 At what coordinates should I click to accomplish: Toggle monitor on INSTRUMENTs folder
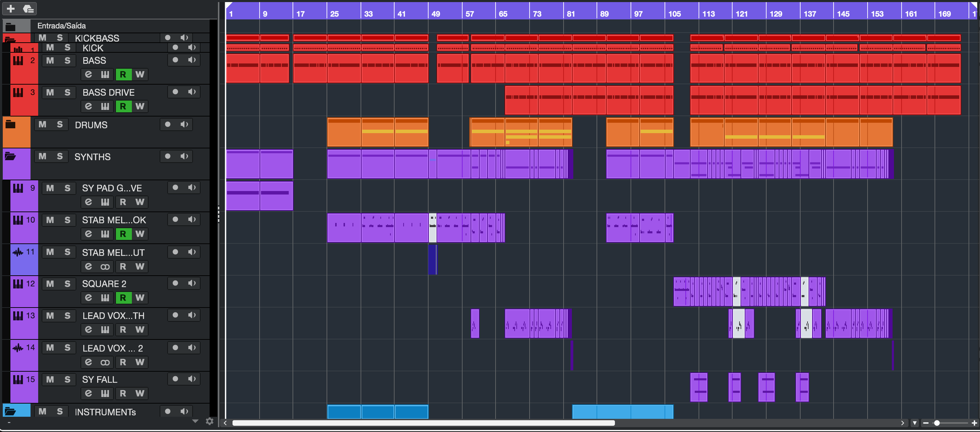pyautogui.click(x=185, y=411)
